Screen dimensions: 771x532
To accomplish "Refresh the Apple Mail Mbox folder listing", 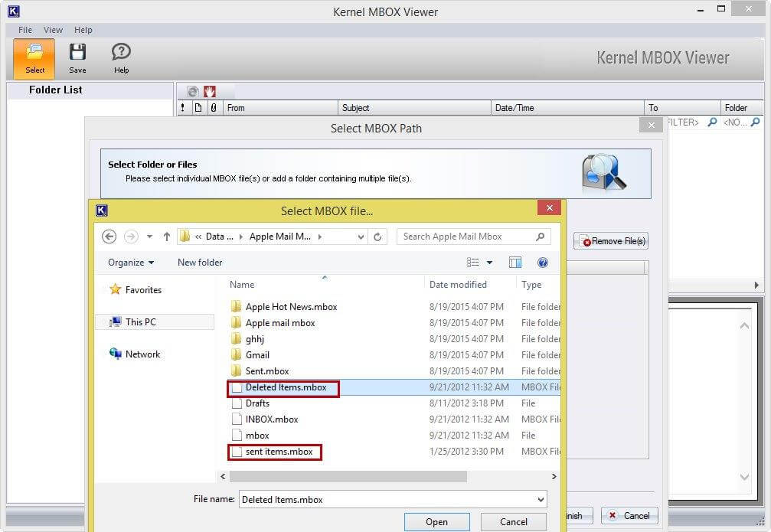I will [x=377, y=237].
